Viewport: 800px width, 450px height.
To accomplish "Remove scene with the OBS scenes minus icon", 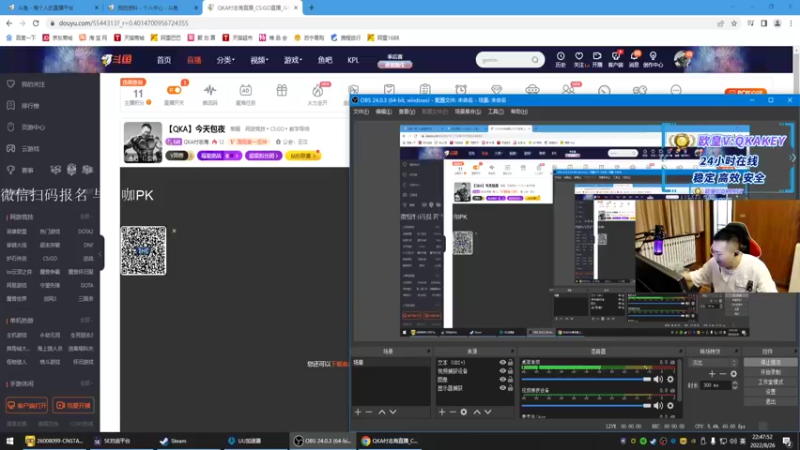I will coord(369,412).
